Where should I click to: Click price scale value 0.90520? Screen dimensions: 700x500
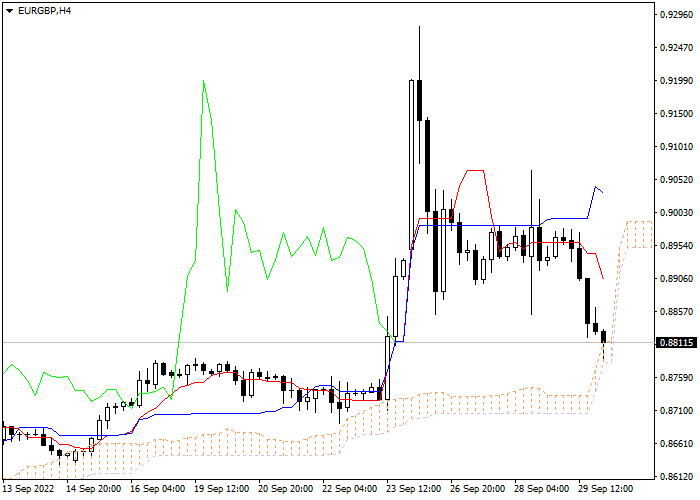[x=677, y=180]
